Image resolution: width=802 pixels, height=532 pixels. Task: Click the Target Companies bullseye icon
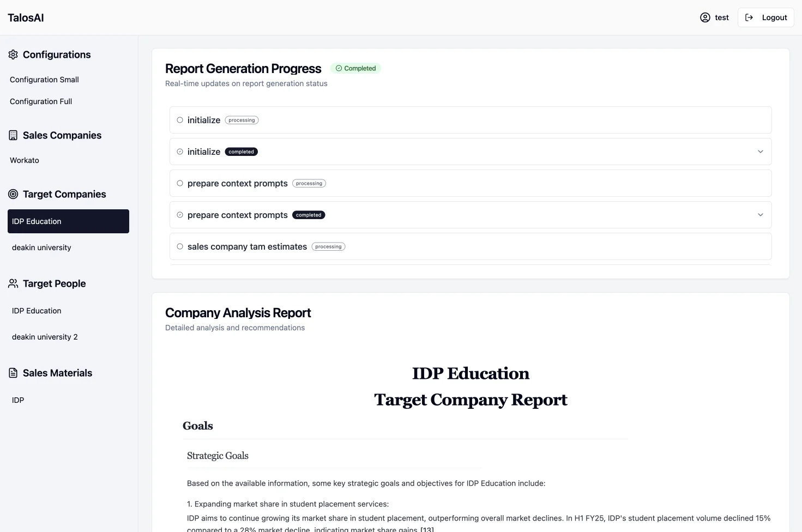tap(13, 194)
